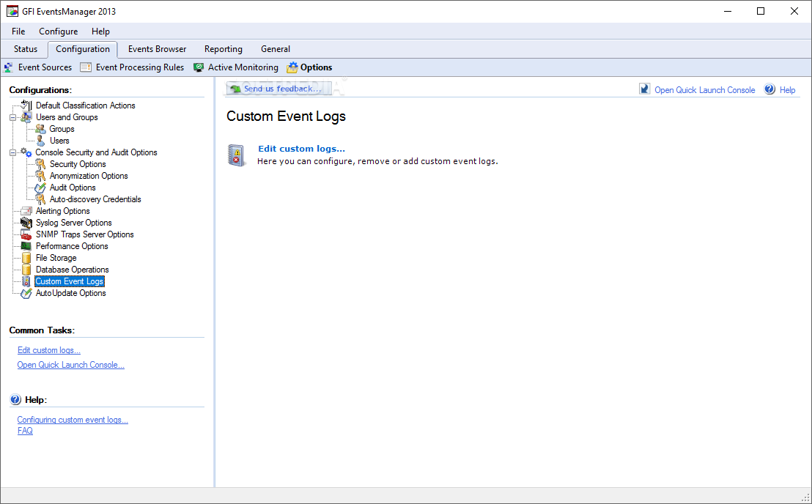
Task: Select the Security Options tree label
Action: coord(78,164)
